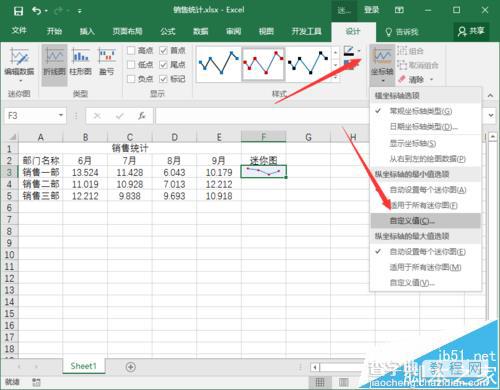Switch to the Insert tab
Screen dimensions: 500x390
point(87,31)
